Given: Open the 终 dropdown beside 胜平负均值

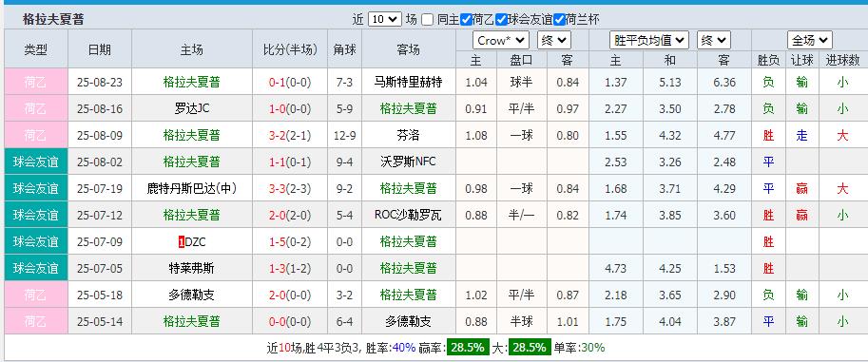Looking at the screenshot, I should coord(714,41).
